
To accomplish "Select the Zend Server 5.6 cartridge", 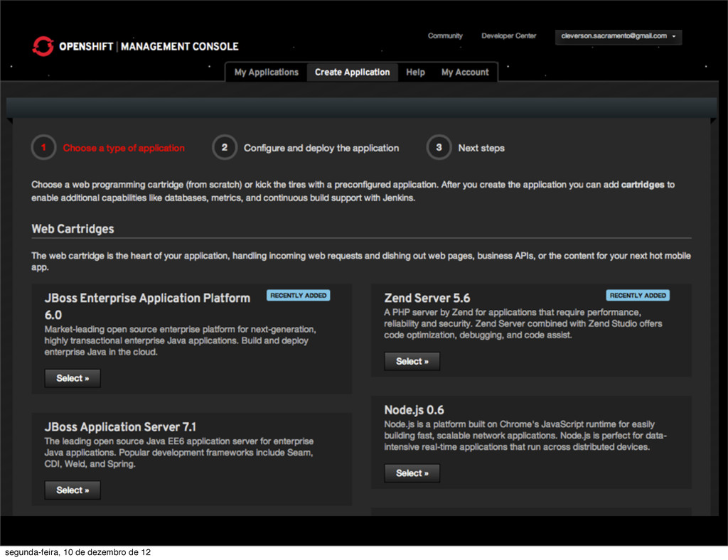I will (412, 362).
